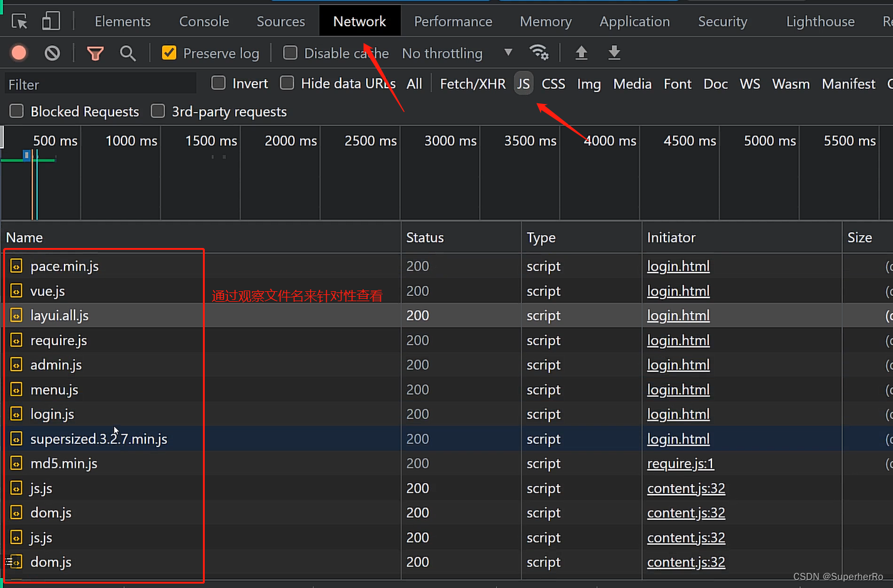Sort requests by Status column header

tap(461, 237)
